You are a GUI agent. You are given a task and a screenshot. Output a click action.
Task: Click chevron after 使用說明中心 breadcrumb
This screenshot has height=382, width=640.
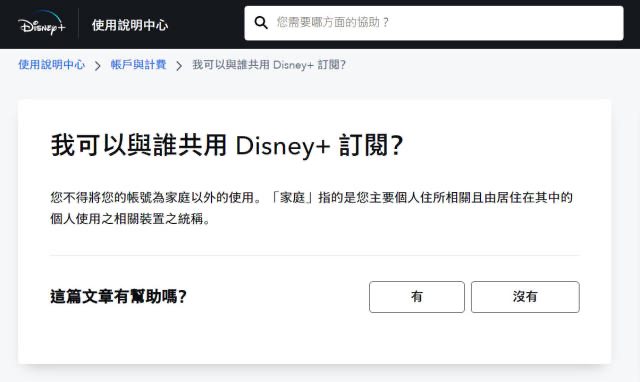[98, 65]
